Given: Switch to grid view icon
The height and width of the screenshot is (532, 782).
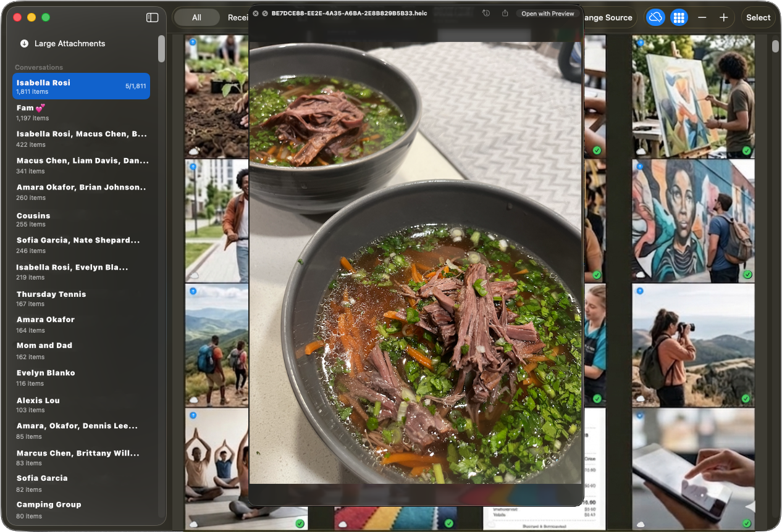Looking at the screenshot, I should [679, 18].
